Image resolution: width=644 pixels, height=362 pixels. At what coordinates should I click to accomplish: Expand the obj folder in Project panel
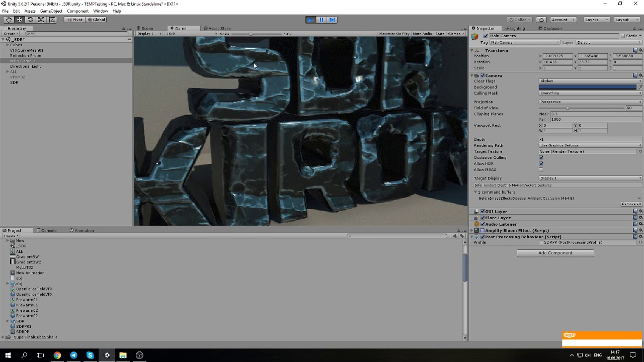click(x=7, y=284)
